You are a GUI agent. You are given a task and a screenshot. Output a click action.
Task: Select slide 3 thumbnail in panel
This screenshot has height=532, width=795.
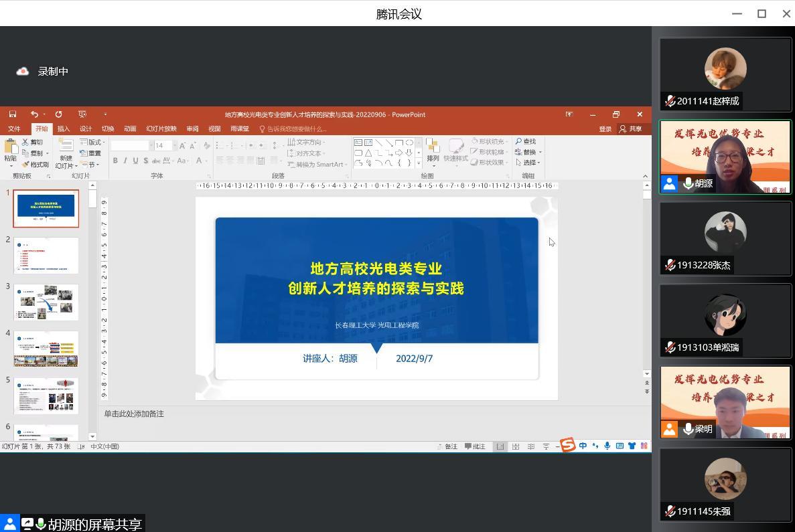[x=46, y=302]
